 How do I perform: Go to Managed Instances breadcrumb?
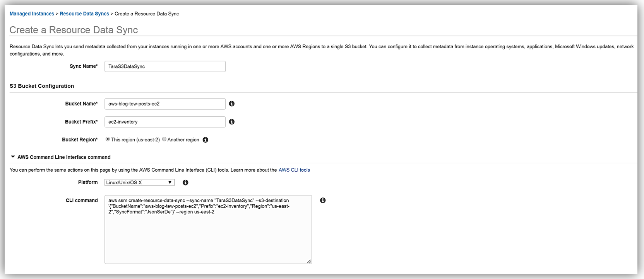[x=32, y=14]
